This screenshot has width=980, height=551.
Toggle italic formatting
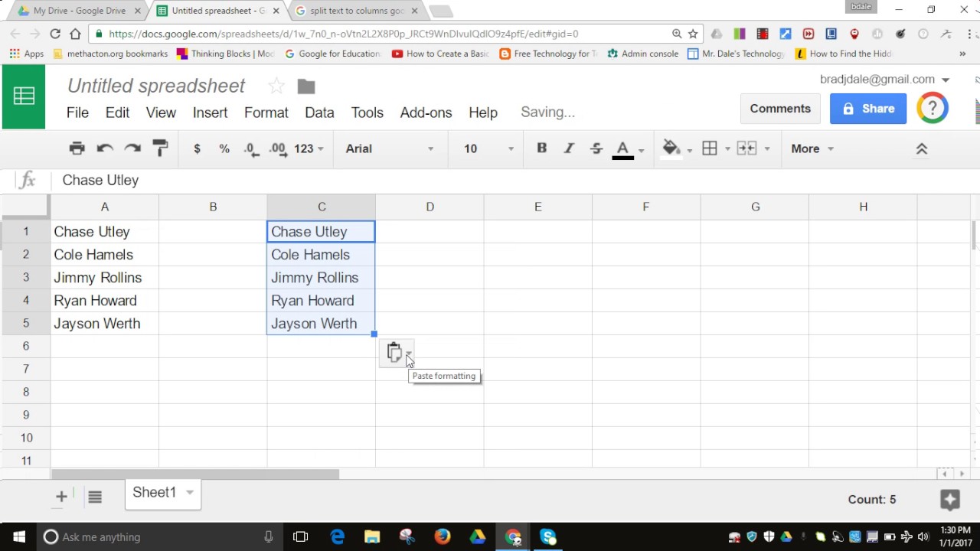click(x=569, y=148)
